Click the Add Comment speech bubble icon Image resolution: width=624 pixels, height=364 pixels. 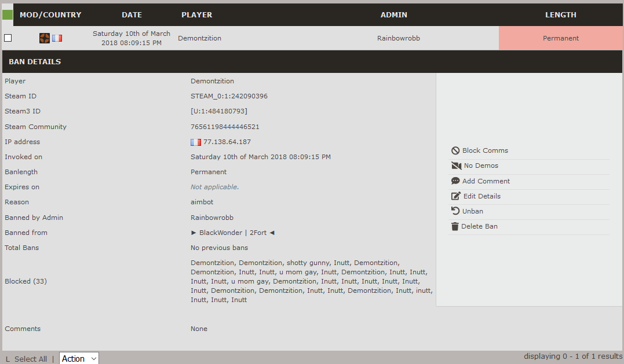455,181
